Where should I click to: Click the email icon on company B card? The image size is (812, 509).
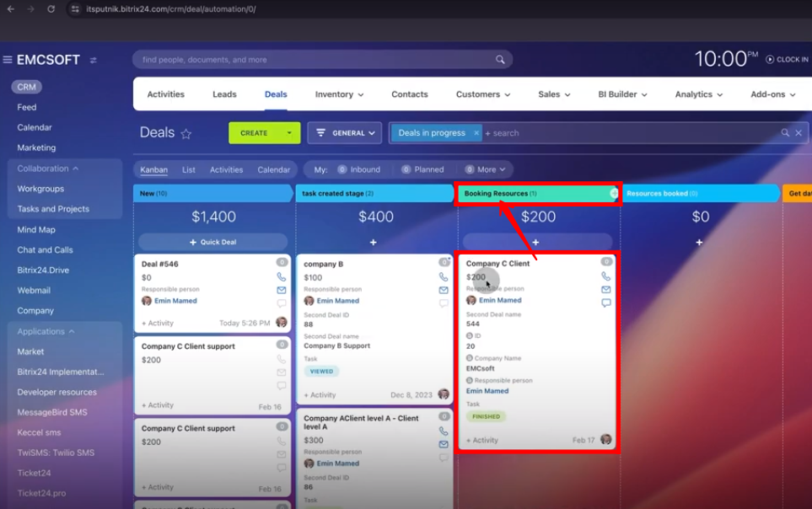(444, 290)
